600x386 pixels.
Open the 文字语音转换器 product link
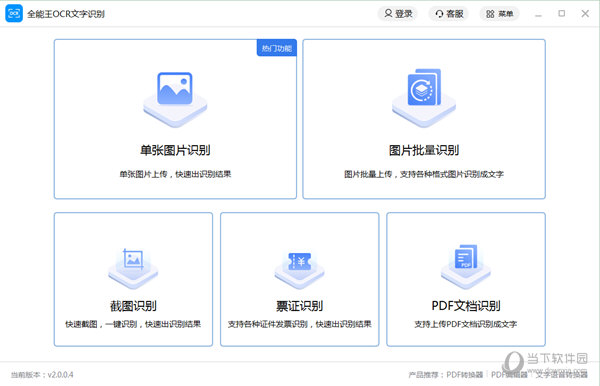[x=561, y=375]
